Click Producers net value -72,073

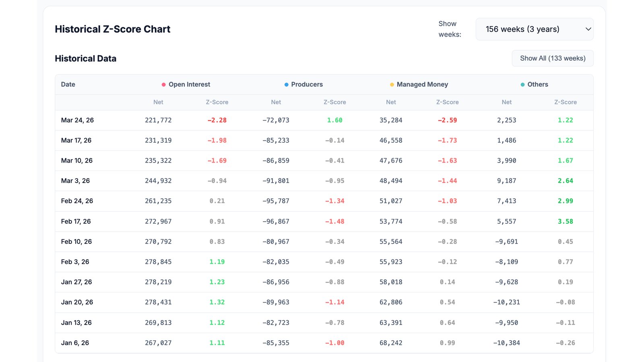coord(276,120)
